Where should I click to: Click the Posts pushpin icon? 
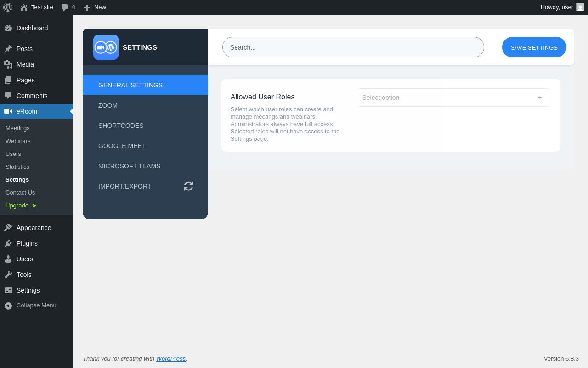click(x=8, y=49)
